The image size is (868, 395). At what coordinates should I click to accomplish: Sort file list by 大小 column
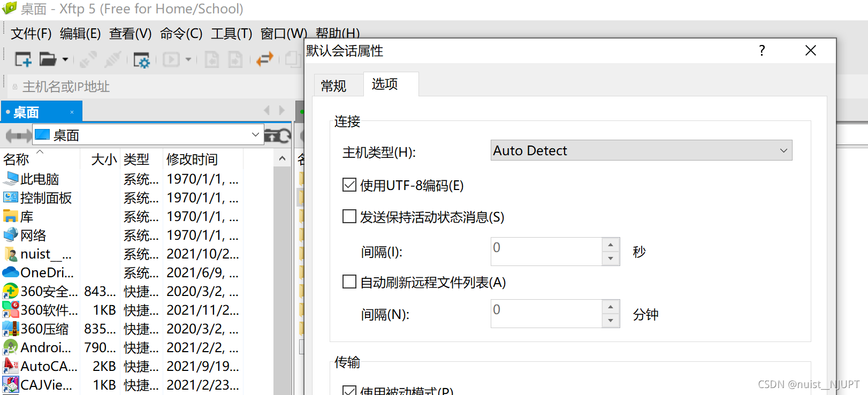(x=101, y=159)
